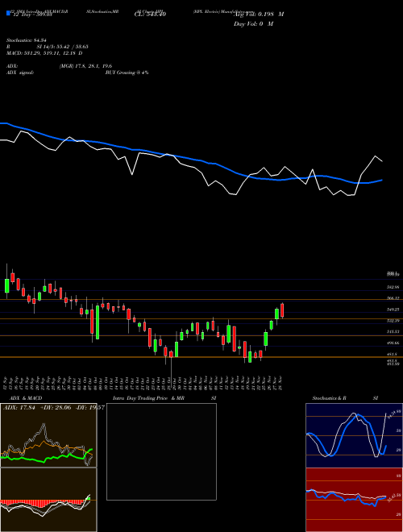Click the RSI 14/5: 55.42 / 53.63 value

pyautogui.click(x=48, y=47)
